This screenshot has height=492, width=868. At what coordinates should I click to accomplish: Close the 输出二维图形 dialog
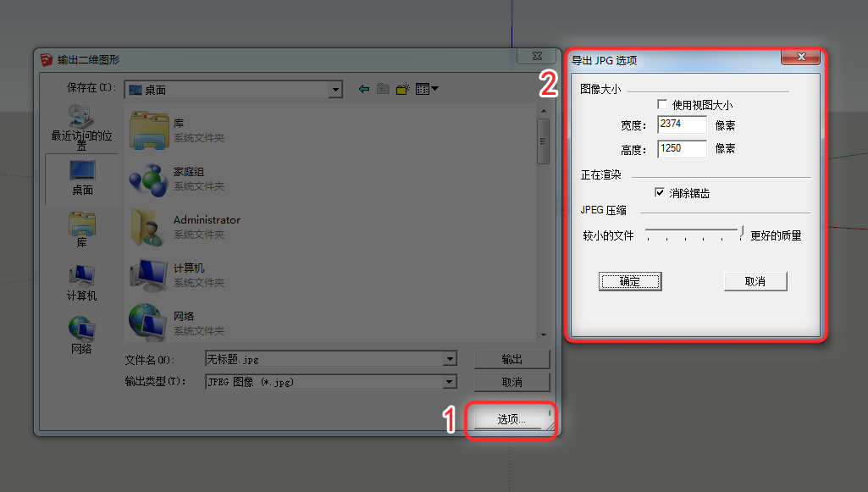[537, 56]
